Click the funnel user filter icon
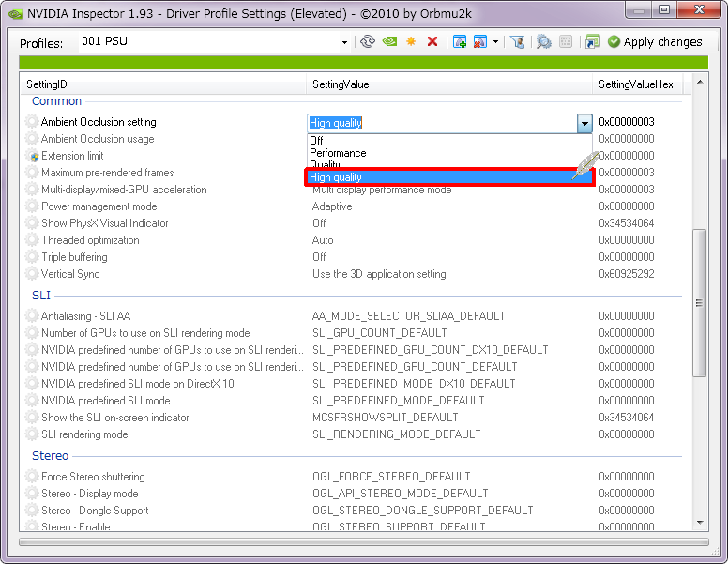This screenshot has height=564, width=728. [517, 42]
